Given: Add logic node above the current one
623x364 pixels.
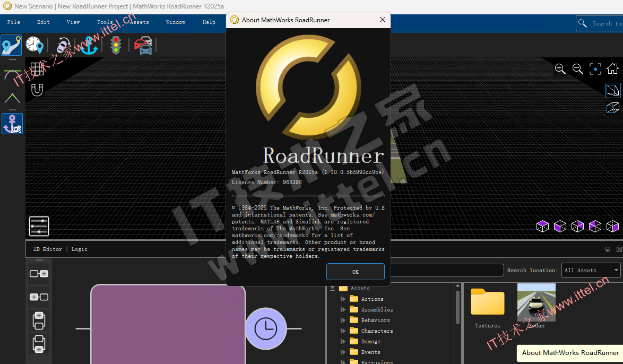Looking at the screenshot, I should [x=39, y=320].
